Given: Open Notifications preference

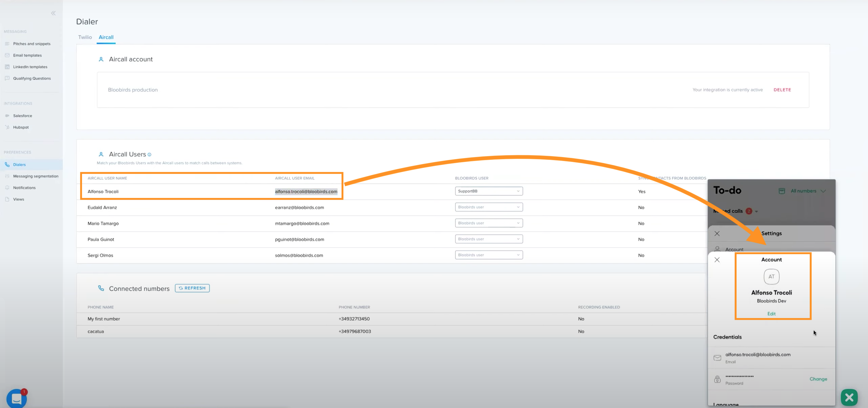Looking at the screenshot, I should tap(24, 187).
